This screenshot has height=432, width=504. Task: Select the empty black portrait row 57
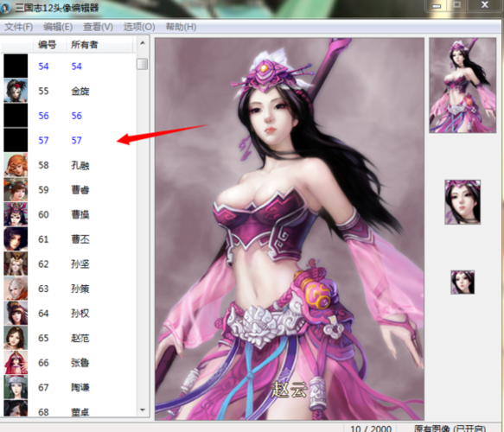68,140
